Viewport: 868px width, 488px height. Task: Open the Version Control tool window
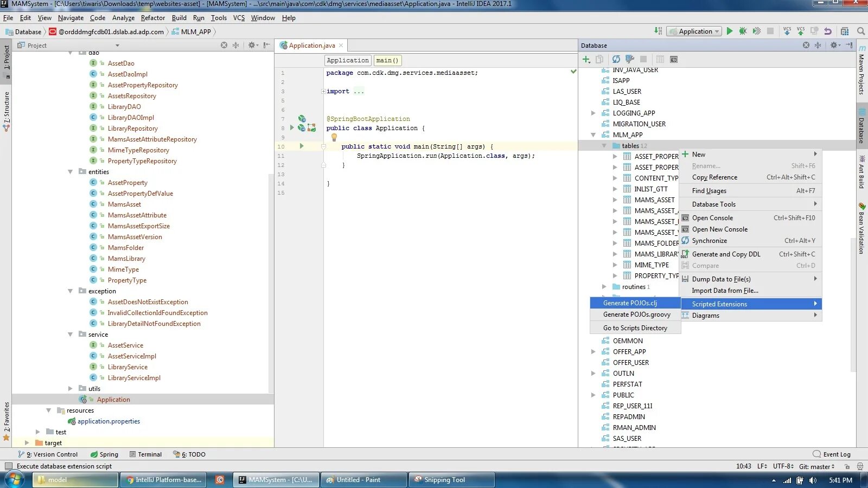[48, 454]
